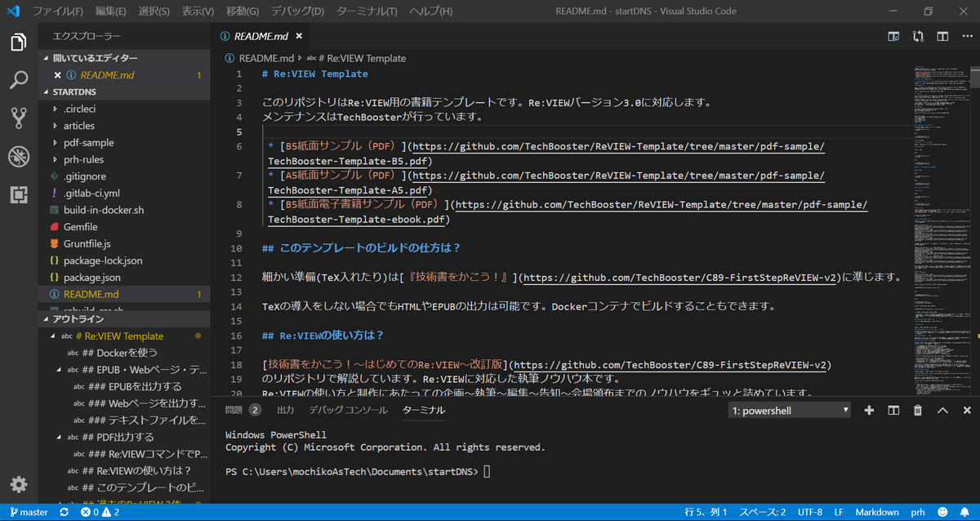Close README.md in open editors list
Viewport: 980px width, 521px height.
tap(58, 75)
